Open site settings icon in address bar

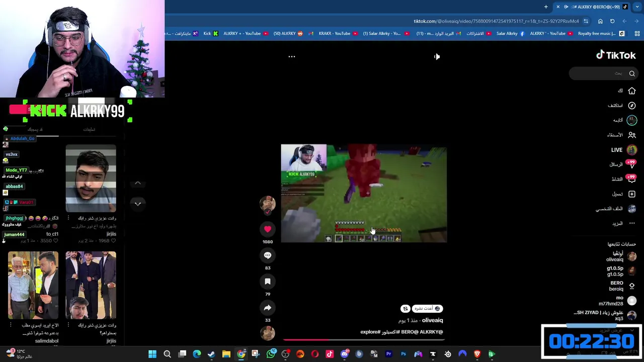[x=586, y=21]
